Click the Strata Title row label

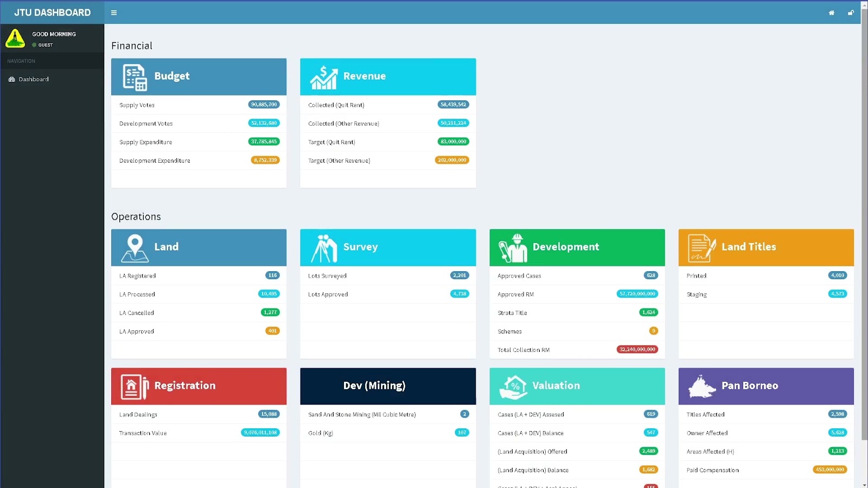tap(512, 313)
